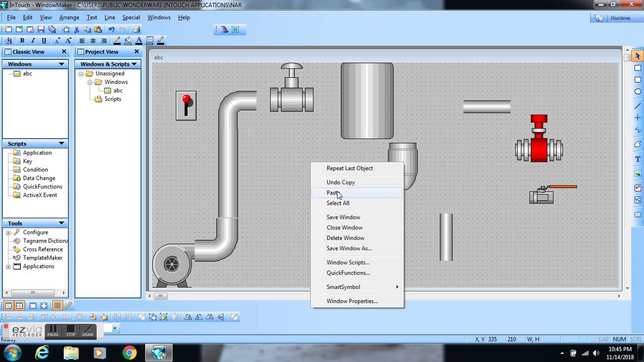Choose Paste from context menu
Screen dimensions: 644x362
357,193
